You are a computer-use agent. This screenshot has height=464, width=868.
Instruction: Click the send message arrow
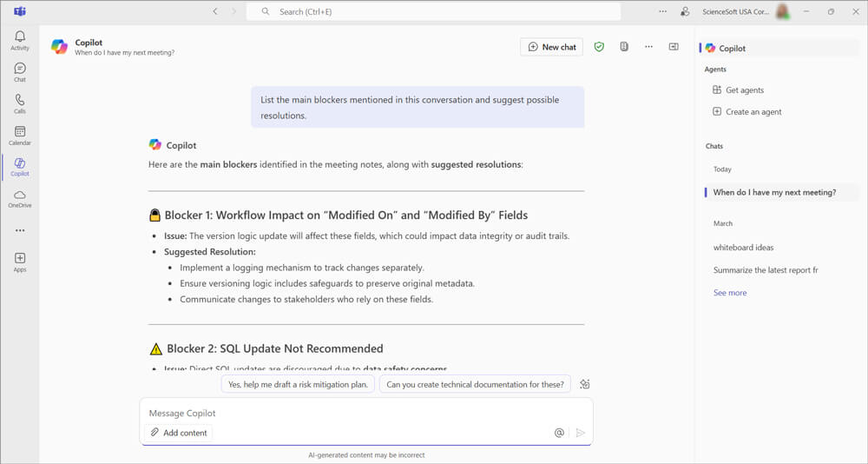(x=581, y=433)
